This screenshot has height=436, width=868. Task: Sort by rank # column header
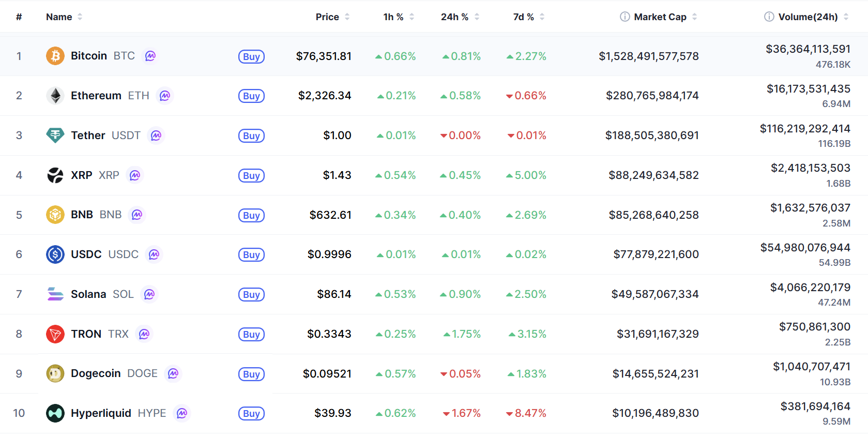click(19, 17)
